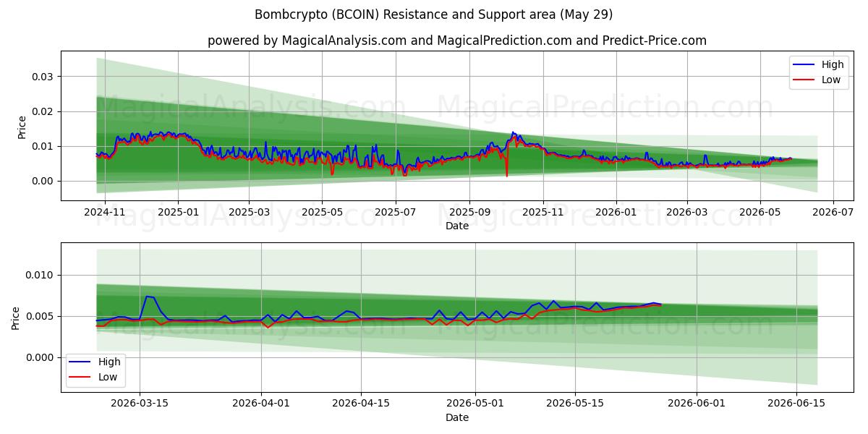Viewport: 868px width, 434px height.
Task: Click the '0.000' y-axis label in bottom chart
Action: click(x=41, y=357)
